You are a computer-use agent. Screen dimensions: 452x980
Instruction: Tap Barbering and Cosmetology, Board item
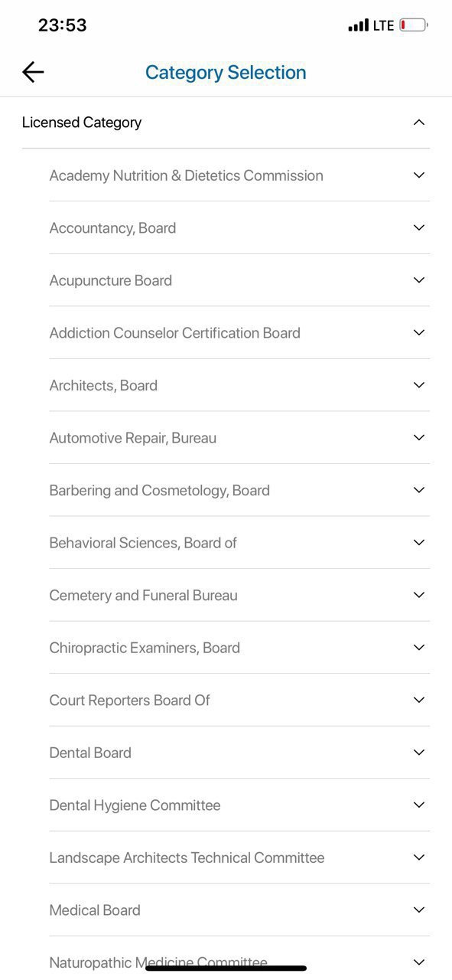tap(239, 490)
